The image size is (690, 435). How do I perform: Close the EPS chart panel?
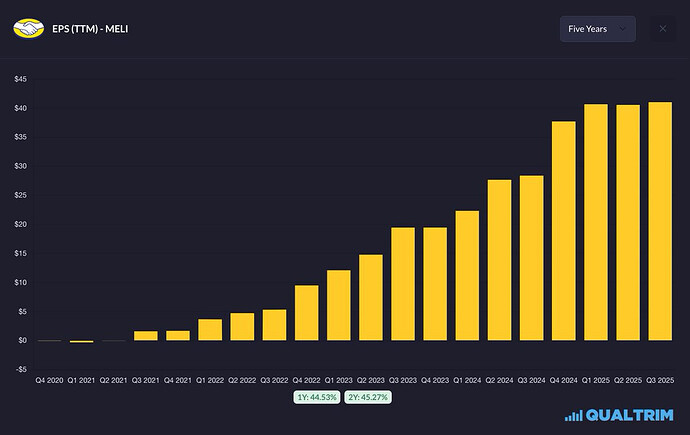pos(663,29)
